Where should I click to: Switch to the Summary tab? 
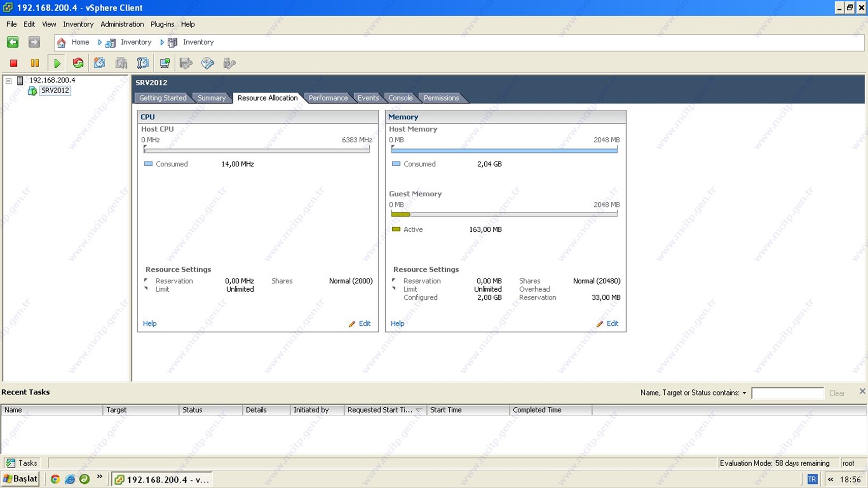(x=211, y=98)
